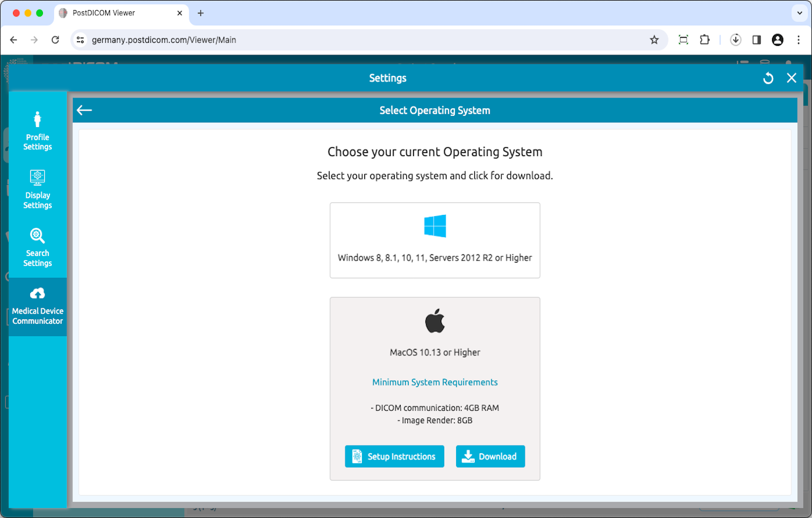The height and width of the screenshot is (518, 812).
Task: Open the Minimum System Requirements link
Action: pyautogui.click(x=435, y=382)
